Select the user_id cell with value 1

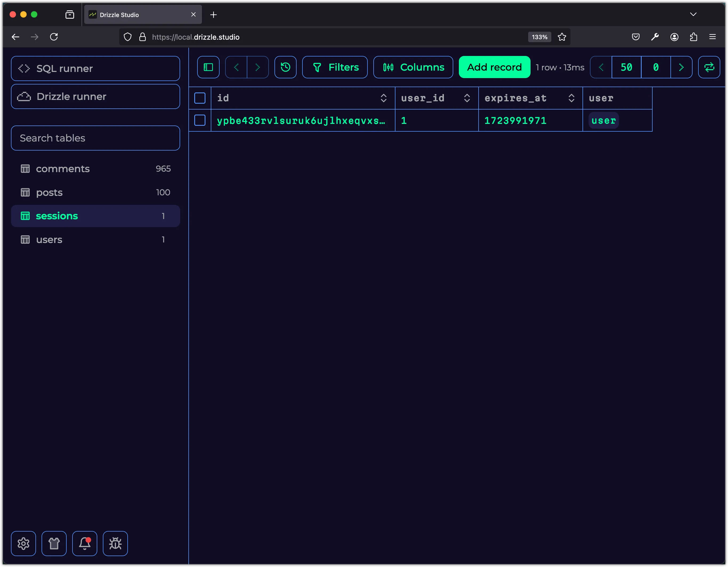[437, 120]
